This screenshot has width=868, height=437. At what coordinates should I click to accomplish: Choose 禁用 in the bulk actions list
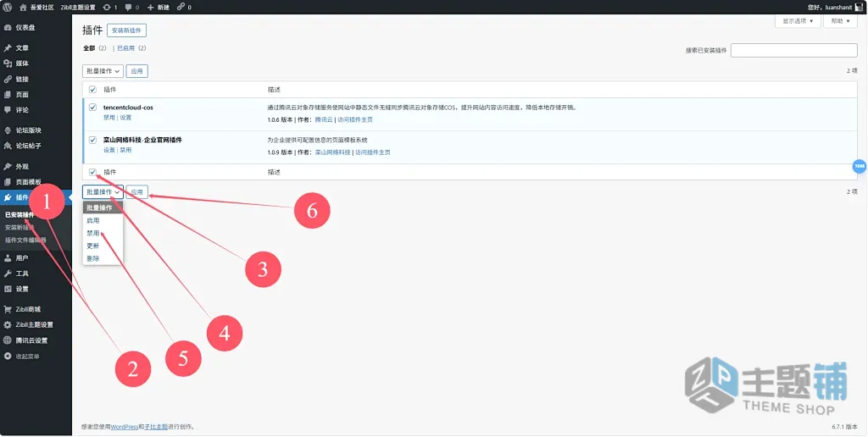tap(103, 234)
